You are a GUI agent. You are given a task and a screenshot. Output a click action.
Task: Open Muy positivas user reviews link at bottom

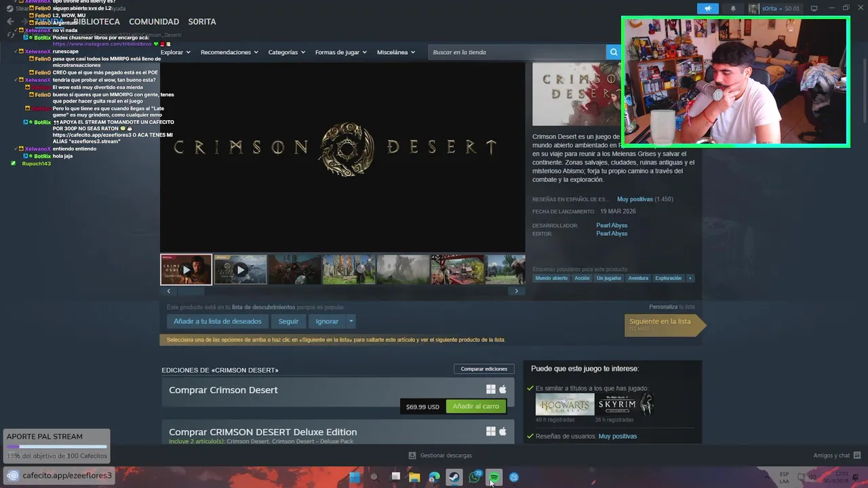(x=617, y=436)
